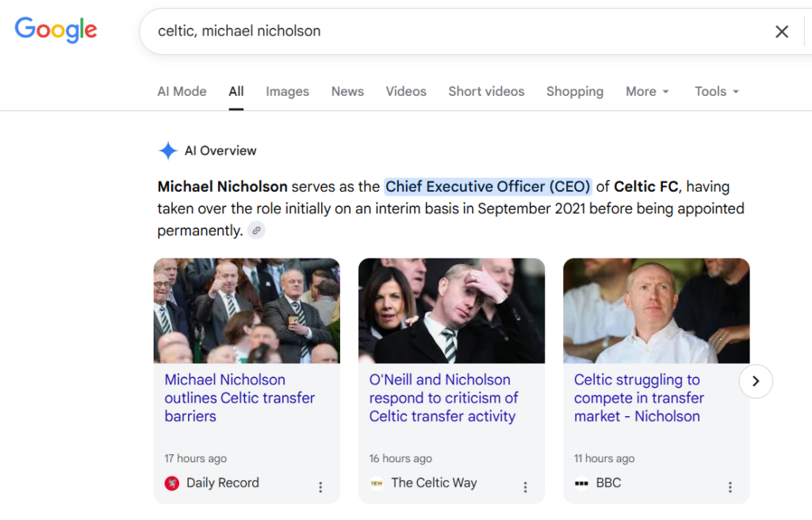Open the Daily Record article thumbnail image
812x520 pixels.
click(x=247, y=311)
